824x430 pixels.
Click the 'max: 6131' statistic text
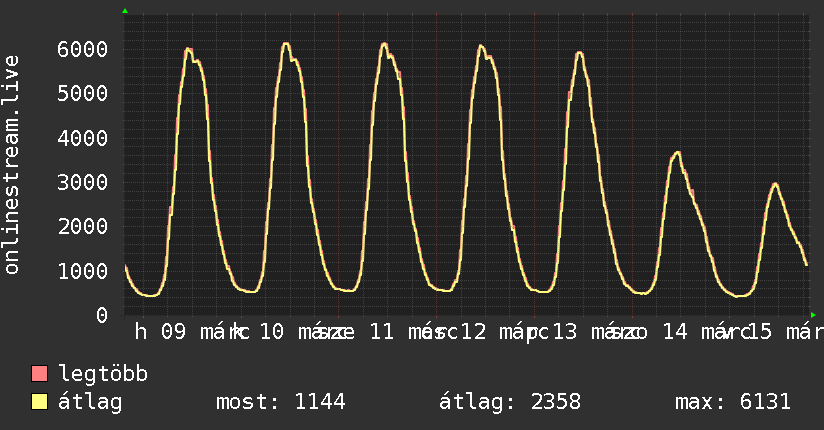point(733,402)
